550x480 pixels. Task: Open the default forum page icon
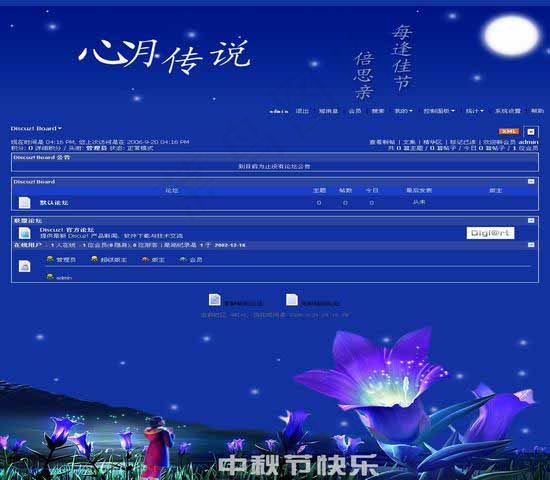tap(24, 202)
